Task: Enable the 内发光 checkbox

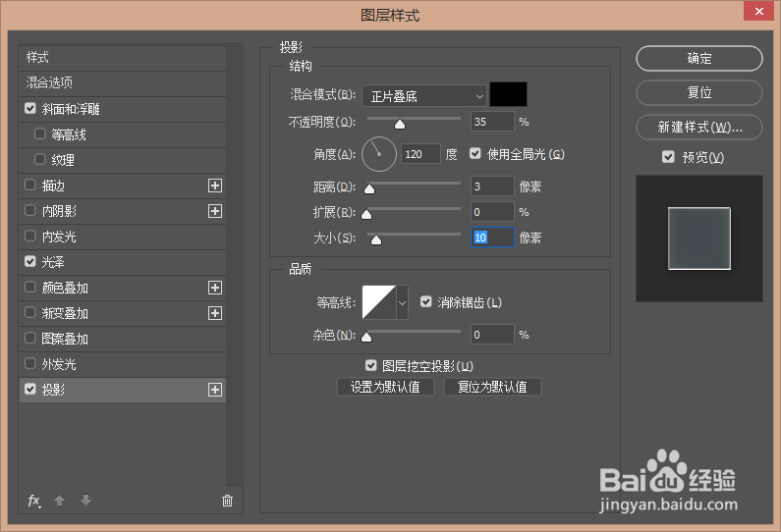Action: 30,236
